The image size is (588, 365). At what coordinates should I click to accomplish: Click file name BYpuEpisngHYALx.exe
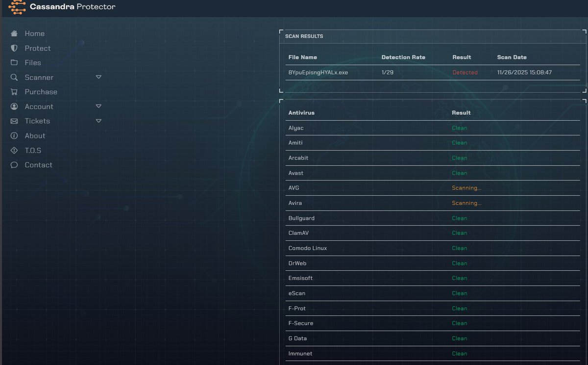pos(318,72)
